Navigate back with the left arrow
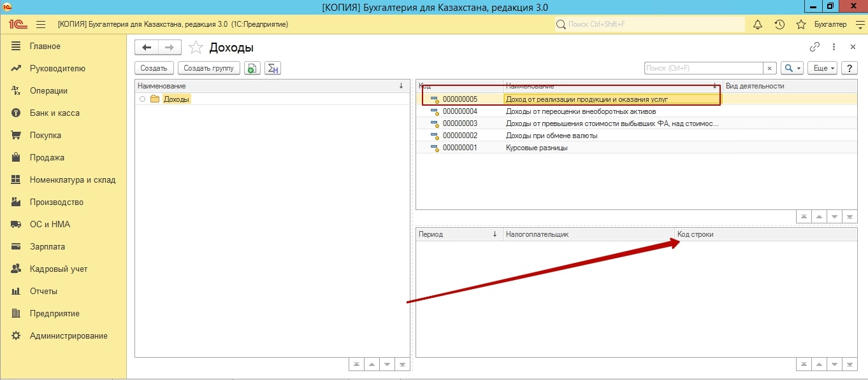 [x=147, y=47]
